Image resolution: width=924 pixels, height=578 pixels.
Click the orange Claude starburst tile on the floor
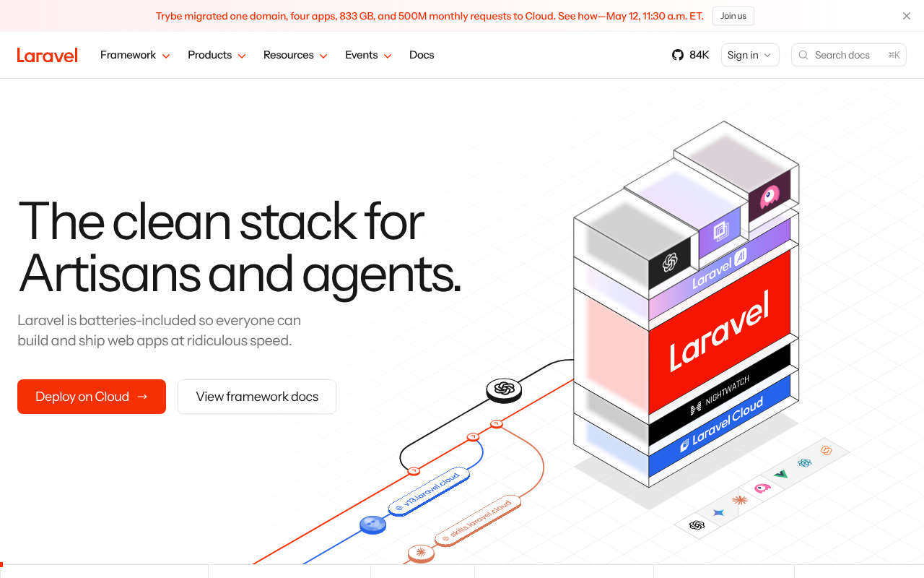(740, 499)
